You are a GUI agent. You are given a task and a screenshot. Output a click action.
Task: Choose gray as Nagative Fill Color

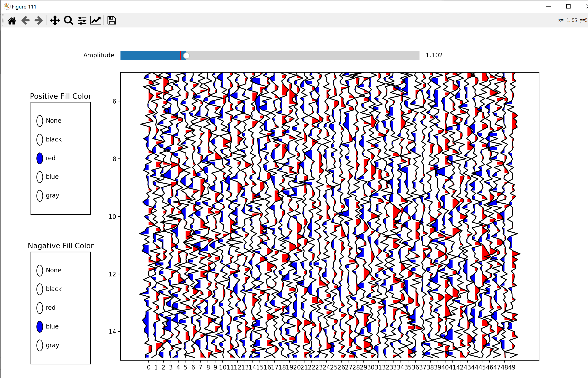point(40,345)
